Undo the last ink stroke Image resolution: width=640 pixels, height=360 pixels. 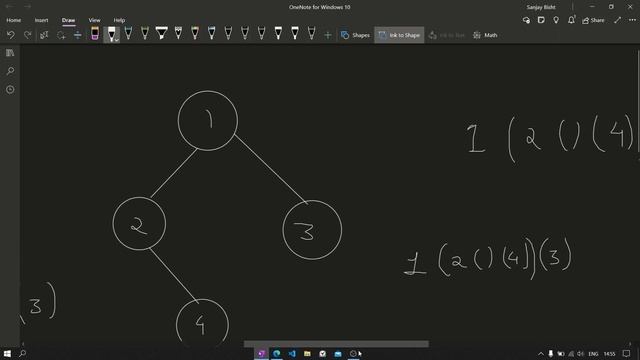tap(11, 35)
